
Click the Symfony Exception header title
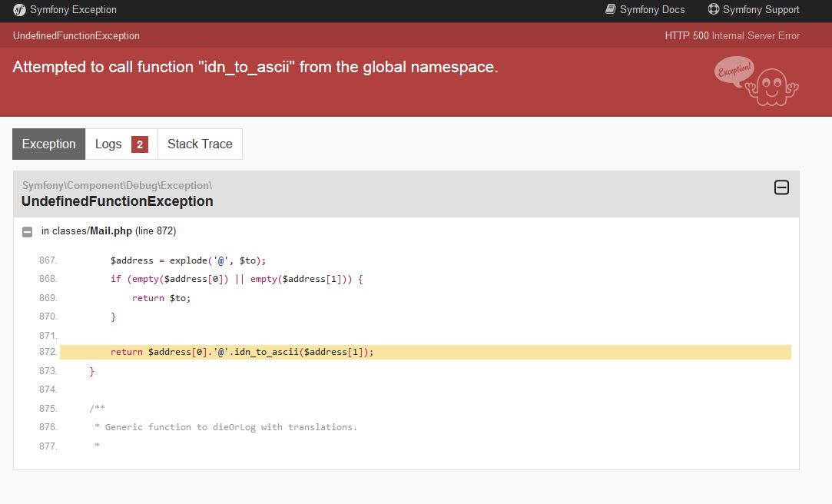[73, 10]
